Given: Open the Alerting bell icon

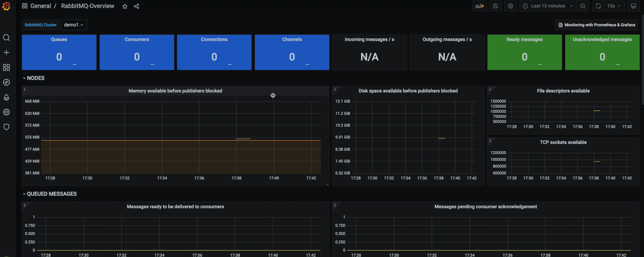Looking at the screenshot, I should point(6,97).
